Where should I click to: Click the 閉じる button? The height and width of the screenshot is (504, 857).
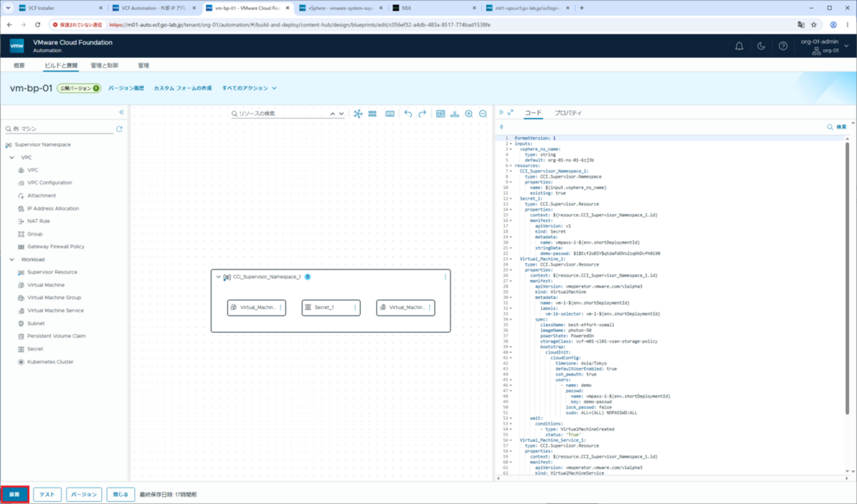121,494
